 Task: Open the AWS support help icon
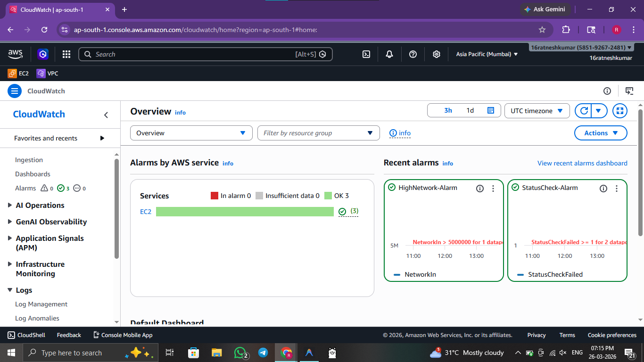413,54
